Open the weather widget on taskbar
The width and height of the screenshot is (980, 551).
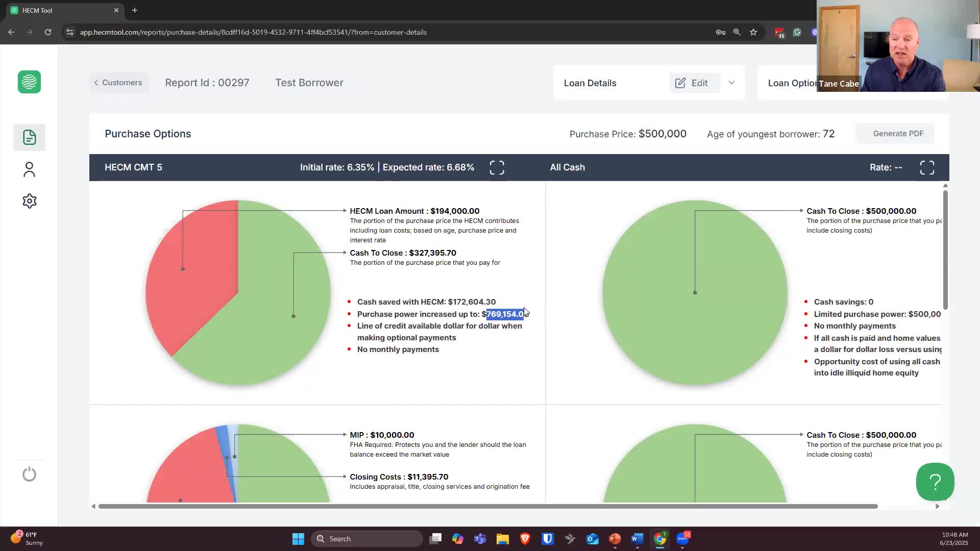pos(27,538)
